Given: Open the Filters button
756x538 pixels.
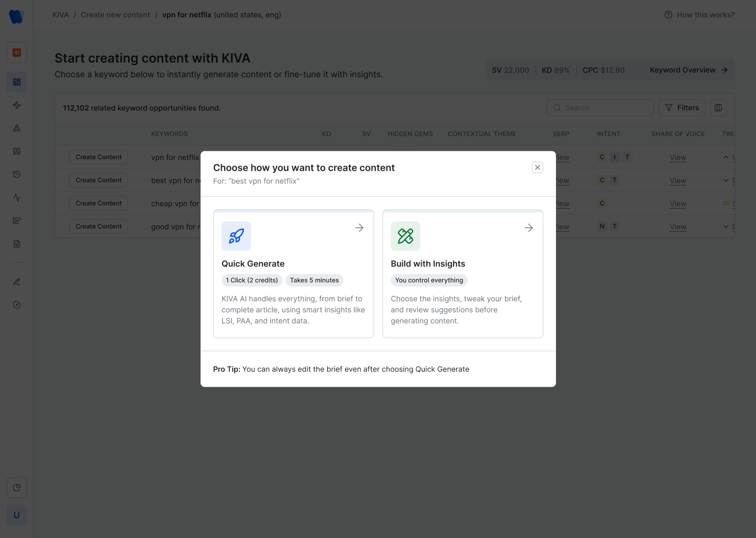Looking at the screenshot, I should [682, 108].
